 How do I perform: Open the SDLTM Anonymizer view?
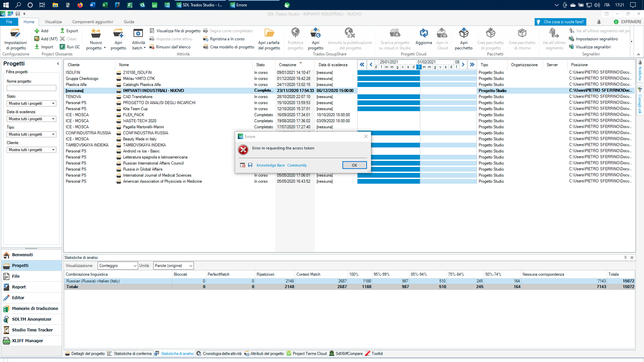click(32, 319)
